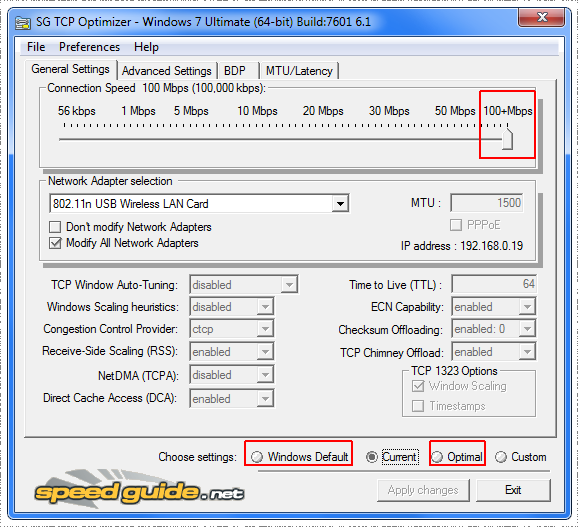
Task: Close the TCP Optimizer window
Action: coord(541,17)
